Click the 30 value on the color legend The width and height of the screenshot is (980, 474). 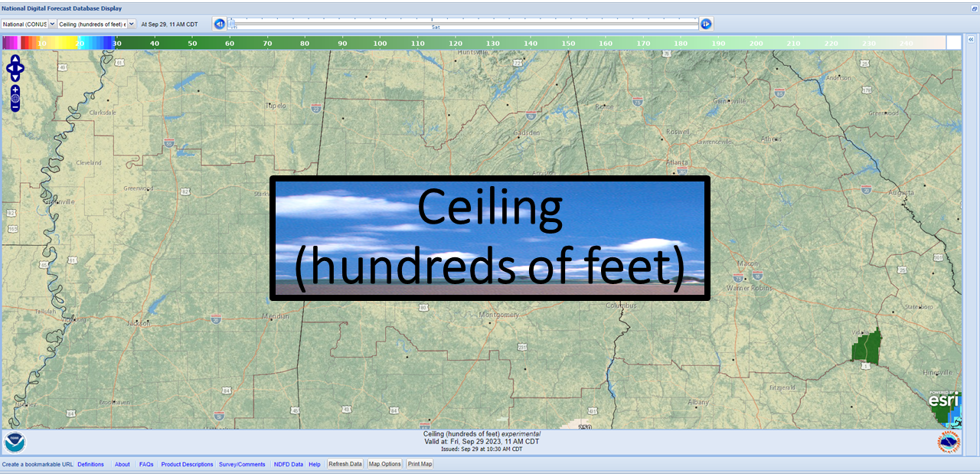(x=117, y=44)
